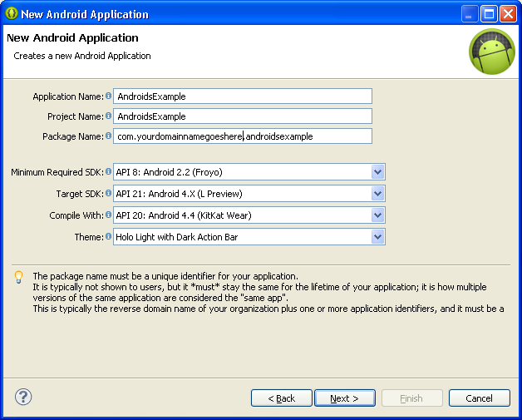The image size is (522, 420).
Task: Click the Project Name info icon
Action: [x=109, y=116]
